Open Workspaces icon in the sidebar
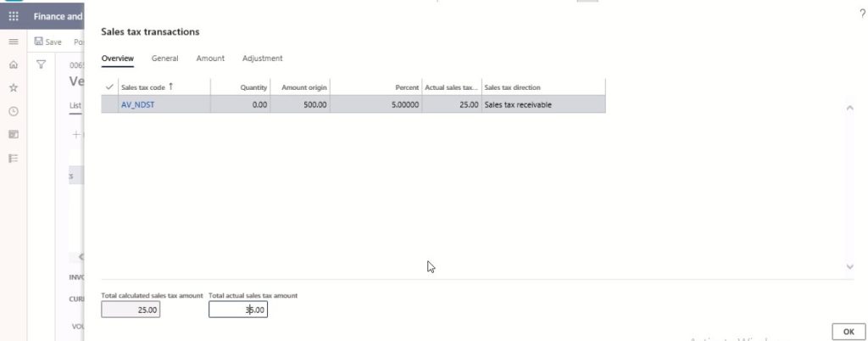The height and width of the screenshot is (341, 868). coord(14,135)
